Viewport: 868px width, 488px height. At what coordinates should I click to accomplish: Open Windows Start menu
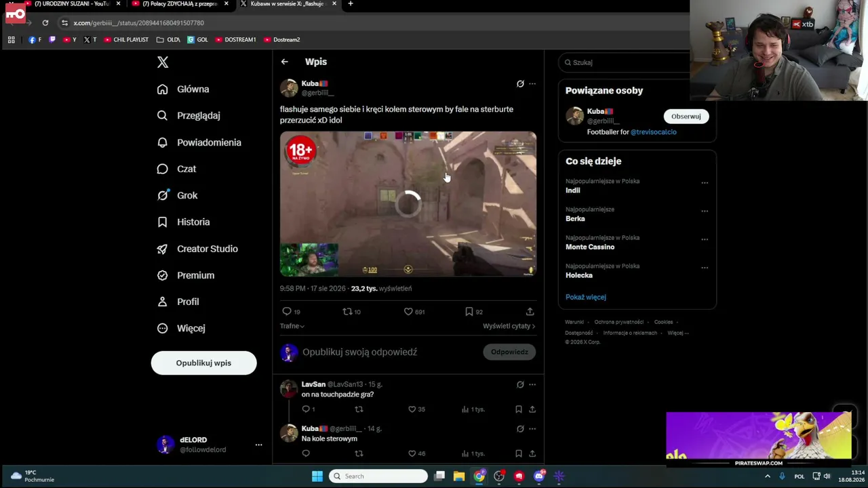317,476
